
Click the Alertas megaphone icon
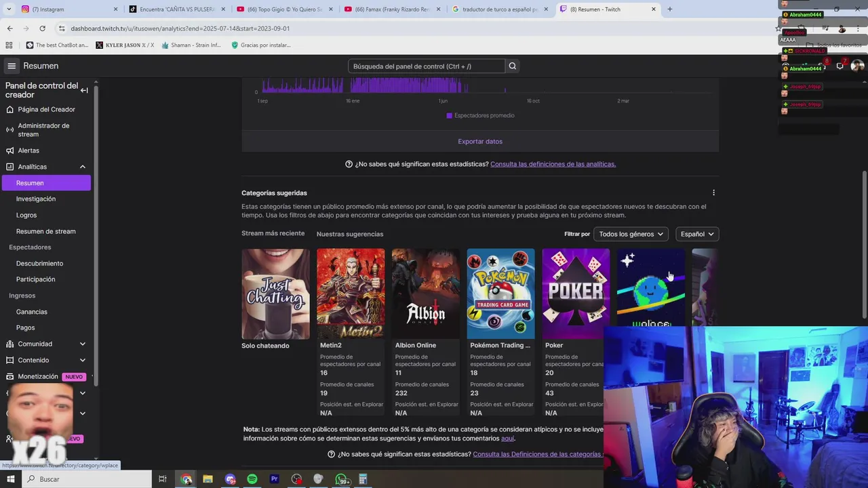click(x=9, y=150)
